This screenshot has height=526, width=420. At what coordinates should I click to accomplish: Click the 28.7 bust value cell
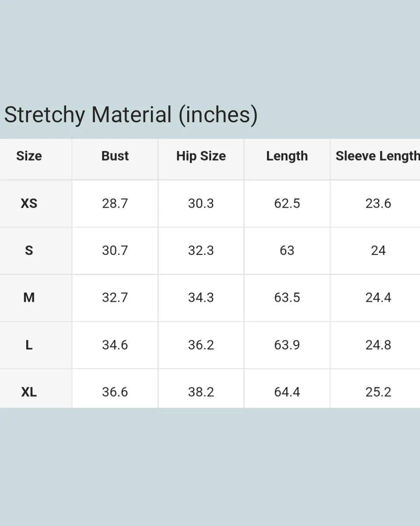click(115, 204)
